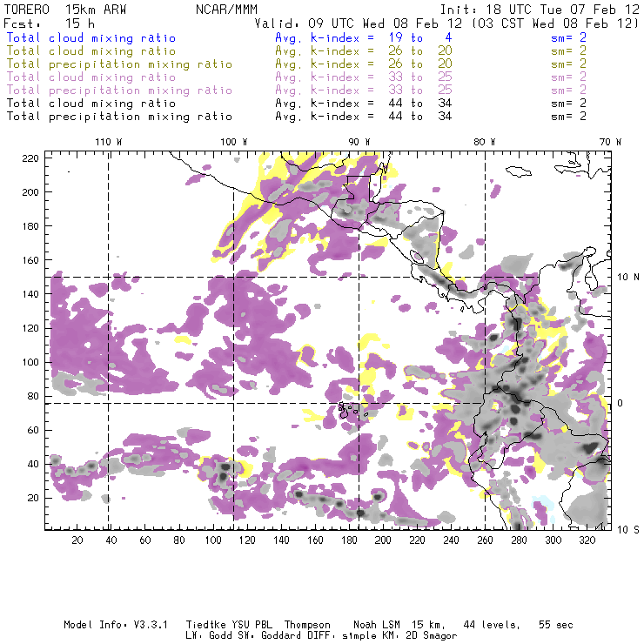644x644 pixels.
Task: Click "Init: 18 UTC Tue 07 Feb 12" text
Action: click(x=540, y=10)
